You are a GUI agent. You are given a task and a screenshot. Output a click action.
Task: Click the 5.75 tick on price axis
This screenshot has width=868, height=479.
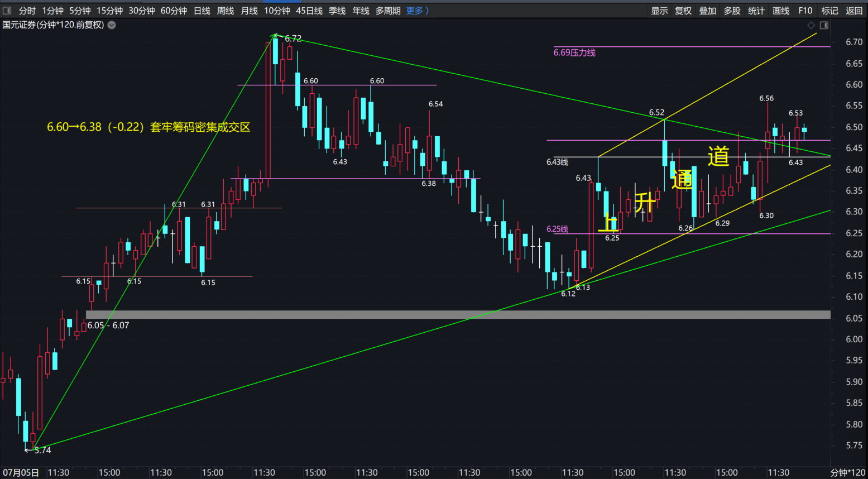pos(854,446)
